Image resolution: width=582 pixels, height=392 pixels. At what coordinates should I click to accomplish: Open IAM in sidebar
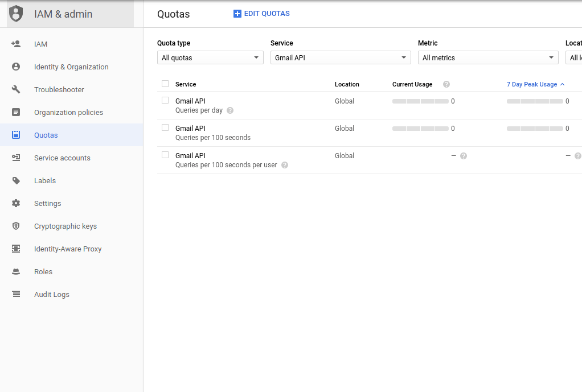[71, 44]
